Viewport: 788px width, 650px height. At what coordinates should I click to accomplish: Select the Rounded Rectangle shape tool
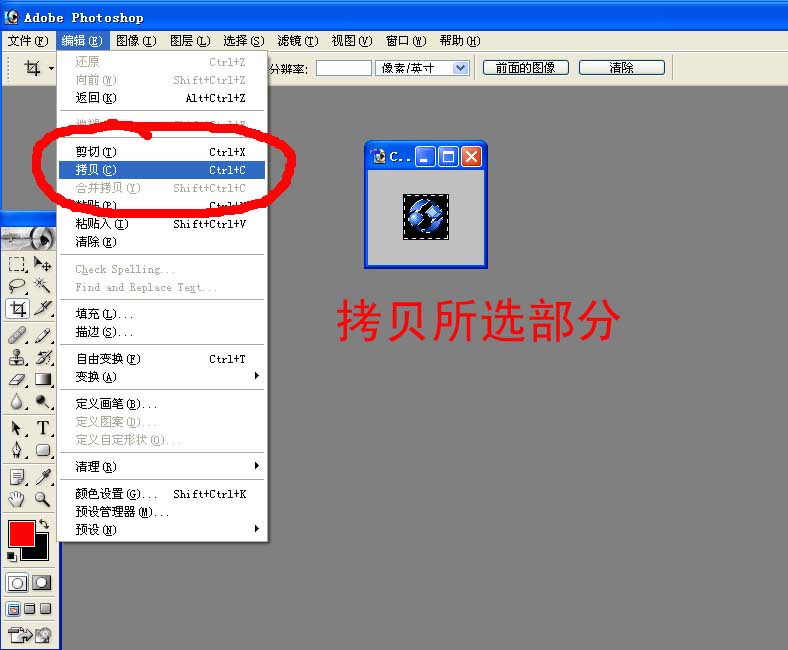point(42,450)
